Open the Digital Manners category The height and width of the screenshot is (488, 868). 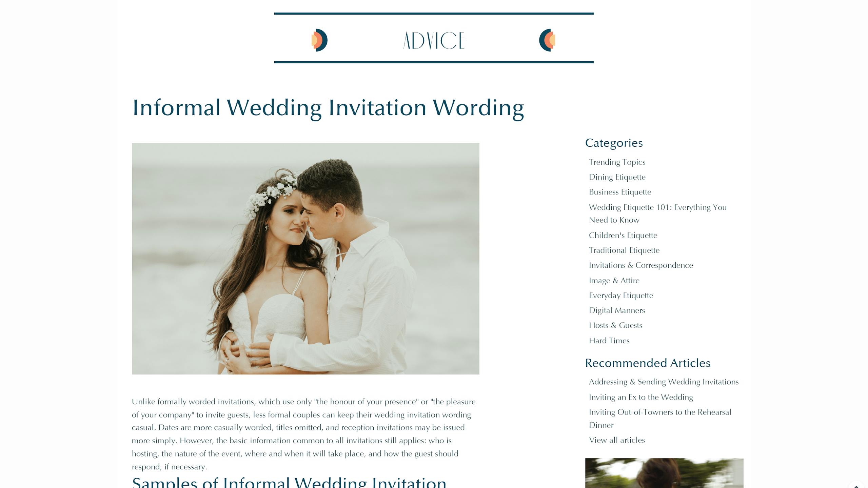click(616, 310)
